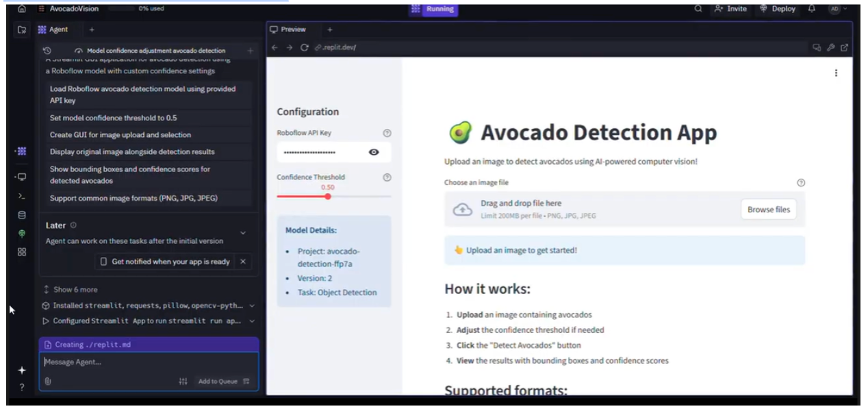Attach a file with paperclip icon
The width and height of the screenshot is (868, 411).
click(48, 381)
